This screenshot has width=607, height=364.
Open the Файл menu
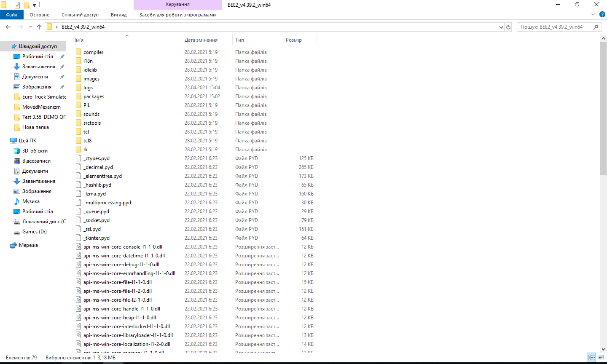12,14
